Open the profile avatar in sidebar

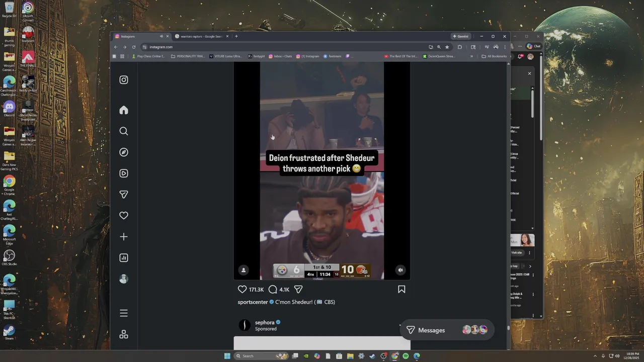pos(124,279)
